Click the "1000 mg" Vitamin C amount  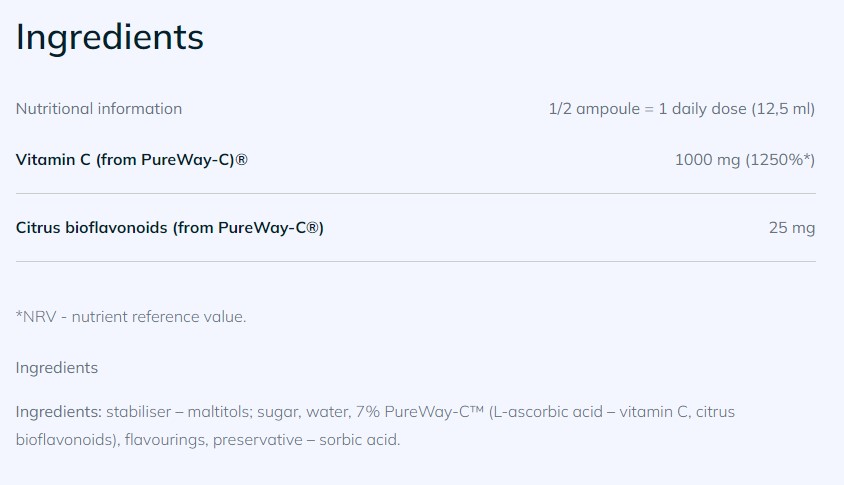(x=707, y=159)
